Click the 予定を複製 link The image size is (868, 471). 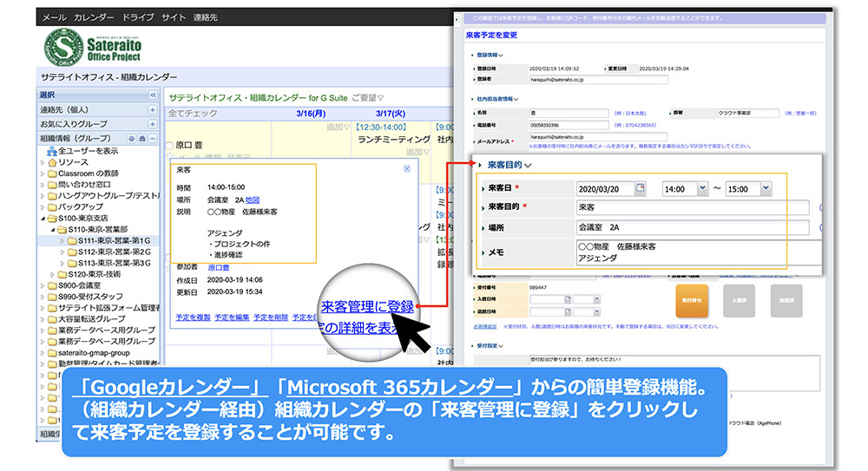pyautogui.click(x=193, y=317)
